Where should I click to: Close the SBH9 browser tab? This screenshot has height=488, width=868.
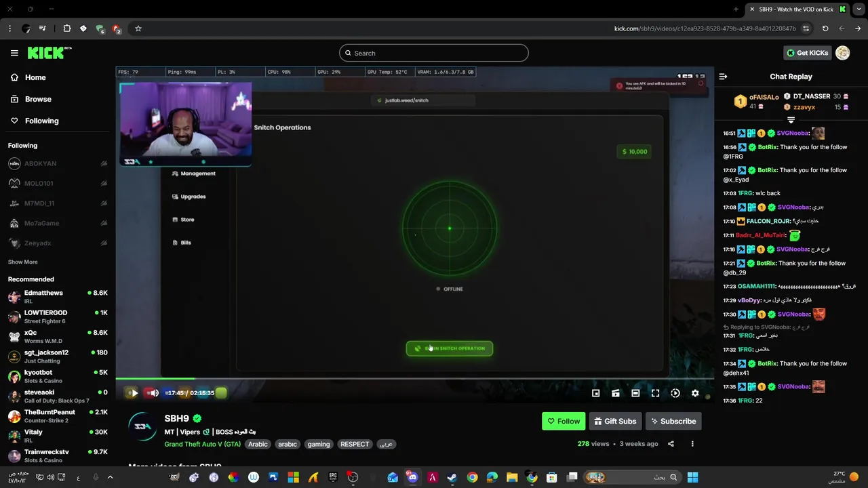tap(751, 9)
